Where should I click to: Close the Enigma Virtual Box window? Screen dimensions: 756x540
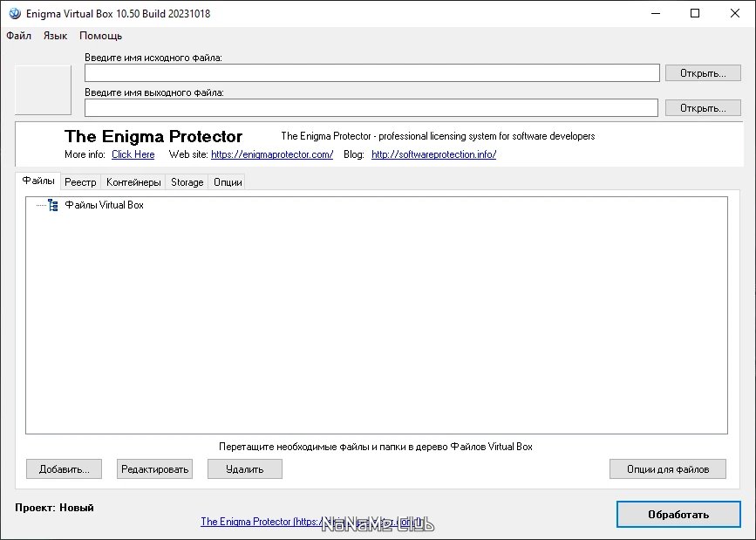click(x=735, y=13)
